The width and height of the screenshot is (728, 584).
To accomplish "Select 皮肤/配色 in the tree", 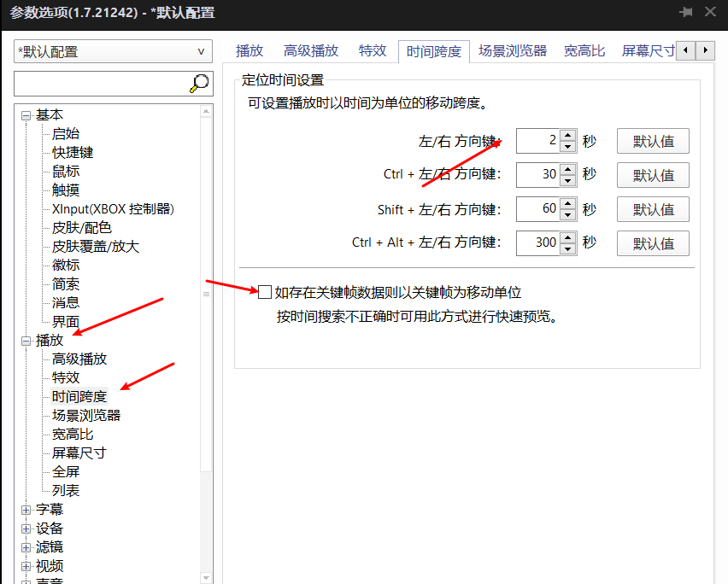I will pos(82,228).
